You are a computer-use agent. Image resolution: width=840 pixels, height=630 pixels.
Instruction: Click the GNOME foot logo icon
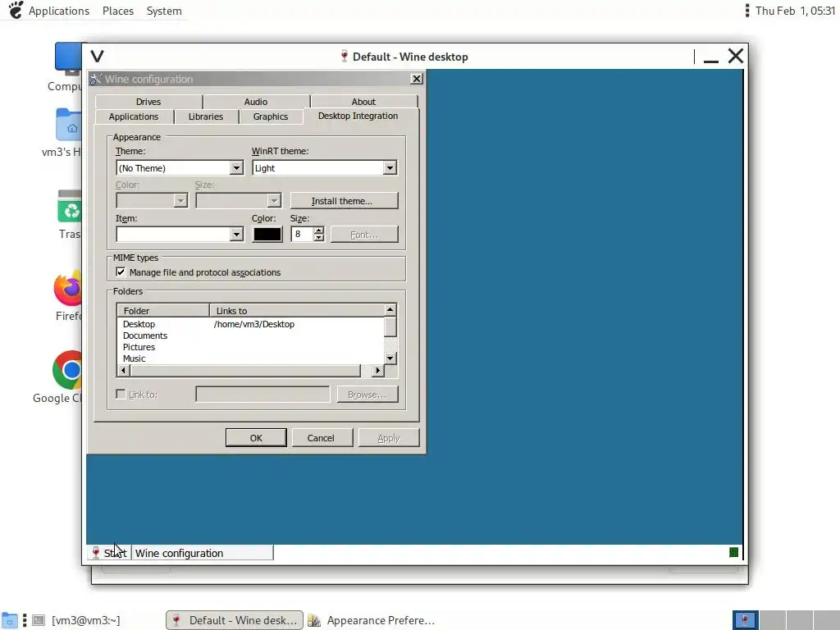16,10
